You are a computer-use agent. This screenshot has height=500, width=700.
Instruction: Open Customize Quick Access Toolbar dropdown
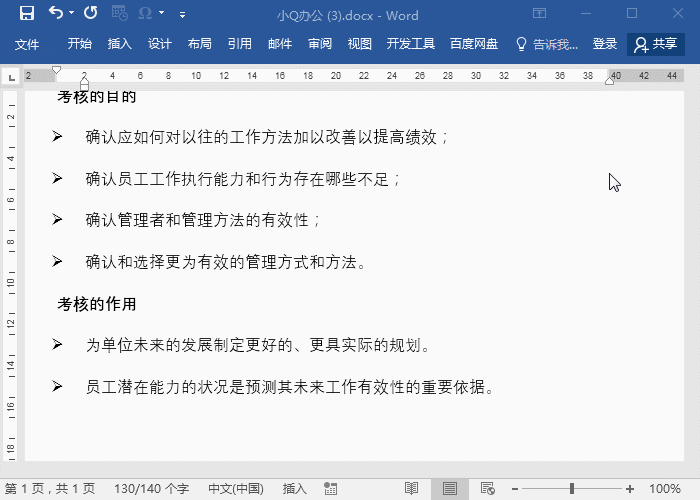pos(182,15)
